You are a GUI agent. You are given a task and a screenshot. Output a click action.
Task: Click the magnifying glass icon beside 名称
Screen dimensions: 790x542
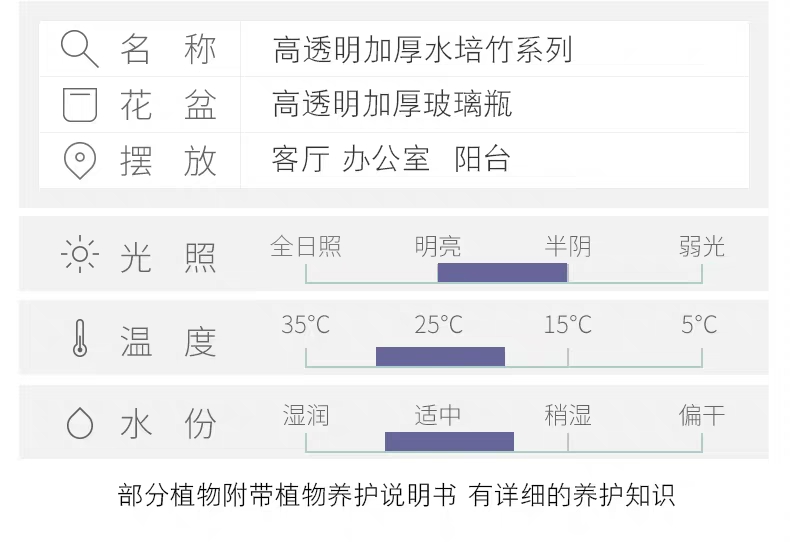(x=80, y=49)
